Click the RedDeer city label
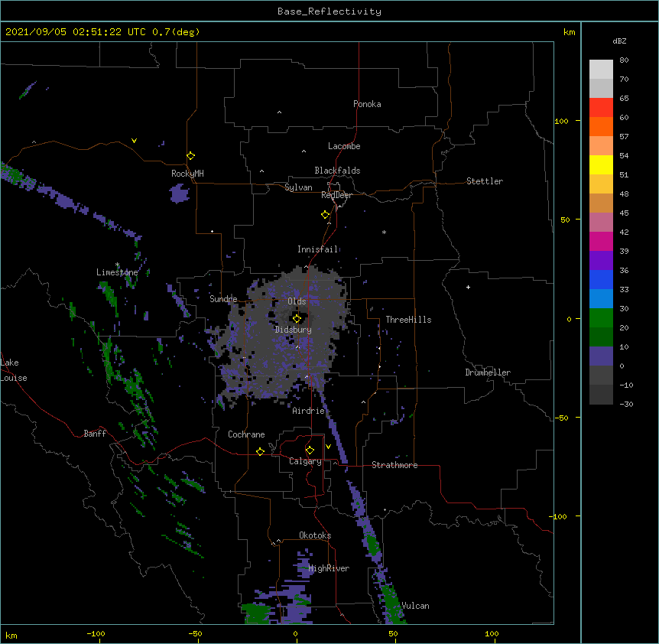The width and height of the screenshot is (659, 644). pos(336,195)
